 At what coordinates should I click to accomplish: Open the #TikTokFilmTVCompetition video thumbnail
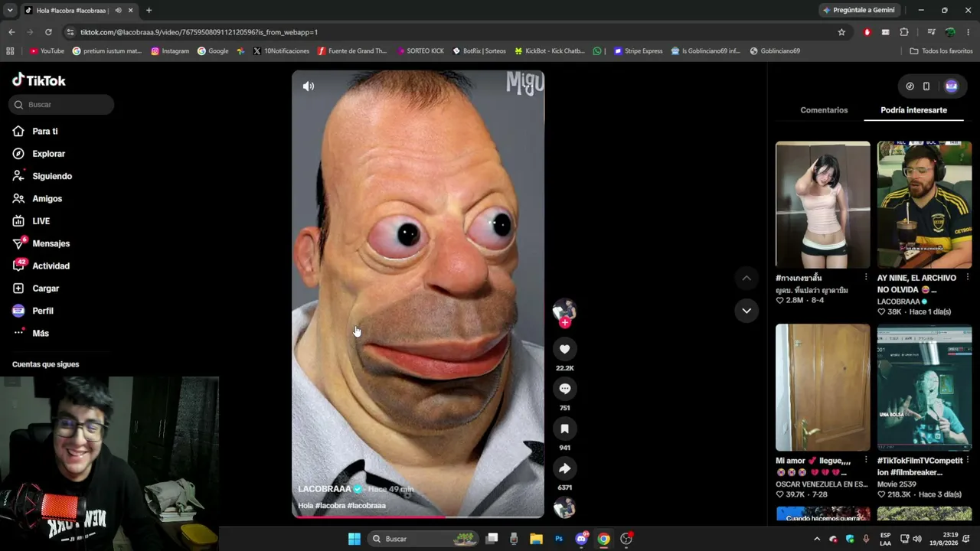[x=924, y=387]
